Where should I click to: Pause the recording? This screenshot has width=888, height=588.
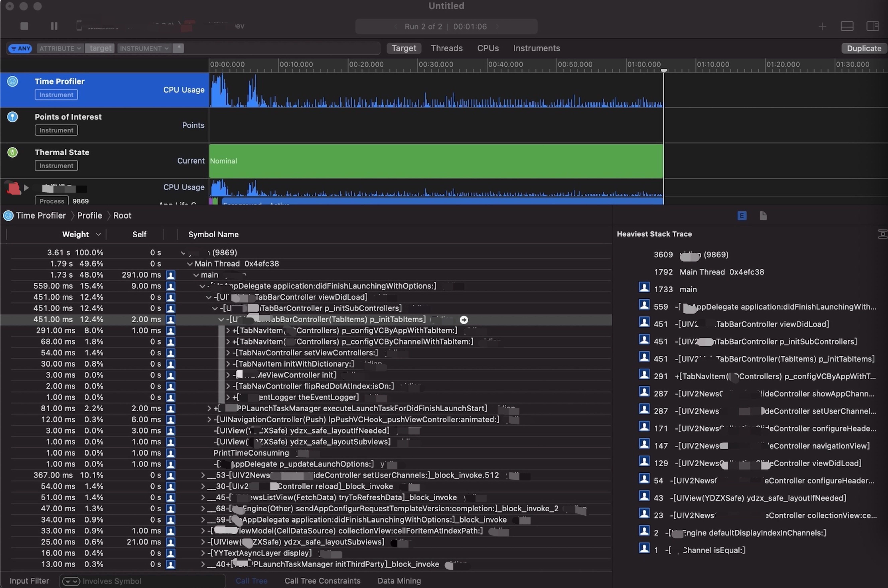(x=54, y=26)
